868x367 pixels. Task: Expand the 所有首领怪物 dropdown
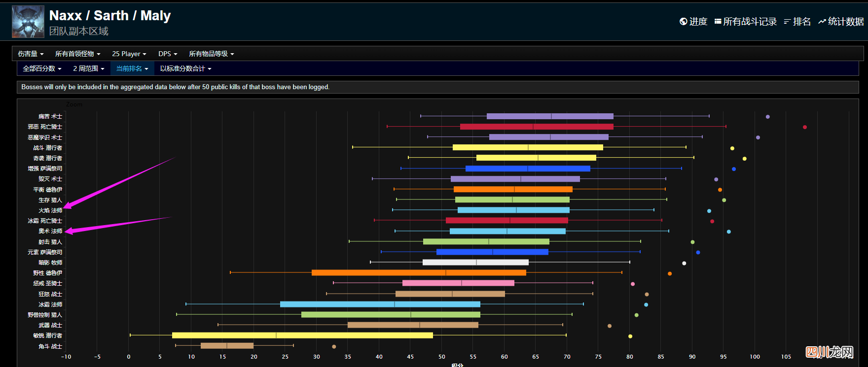click(x=77, y=54)
